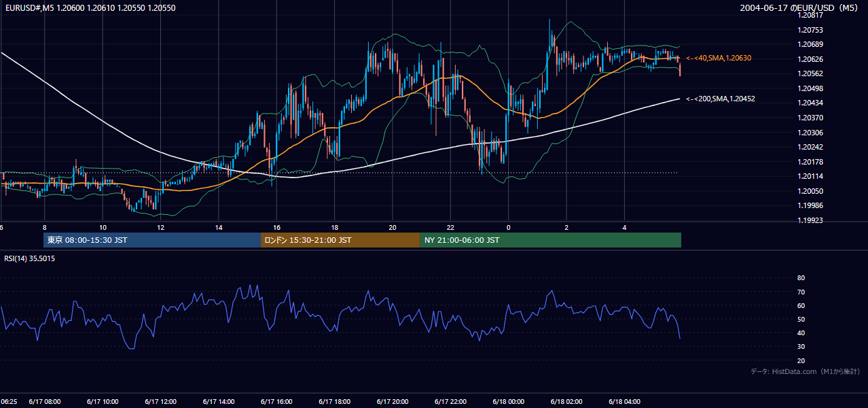Click the 6/17 12:00 time label
868x408 pixels.
pyautogui.click(x=161, y=401)
